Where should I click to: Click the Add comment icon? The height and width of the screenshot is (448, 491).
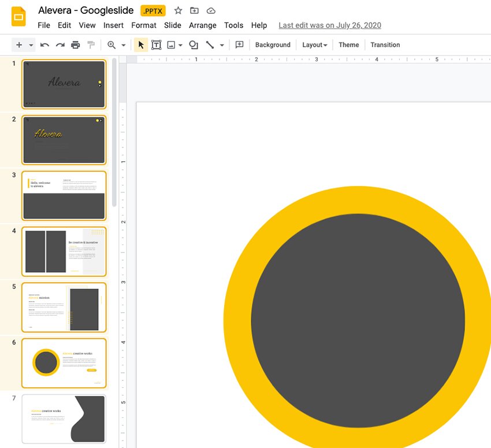point(239,45)
